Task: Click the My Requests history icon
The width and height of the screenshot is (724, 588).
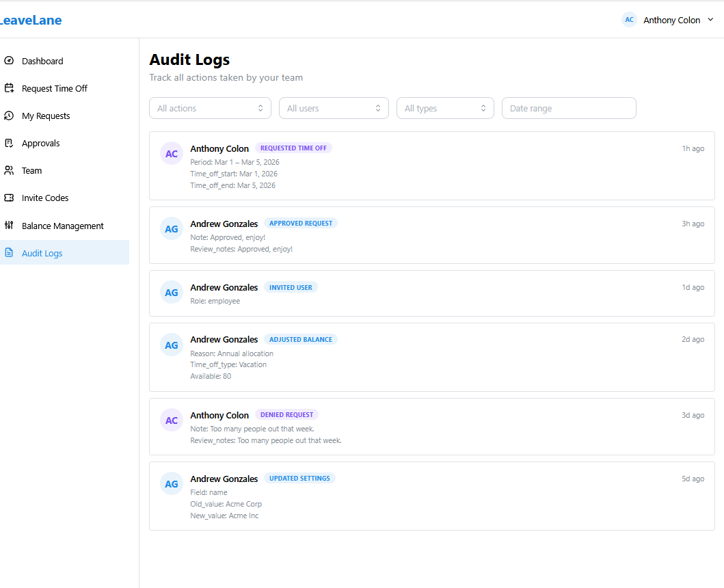Action: 9,116
